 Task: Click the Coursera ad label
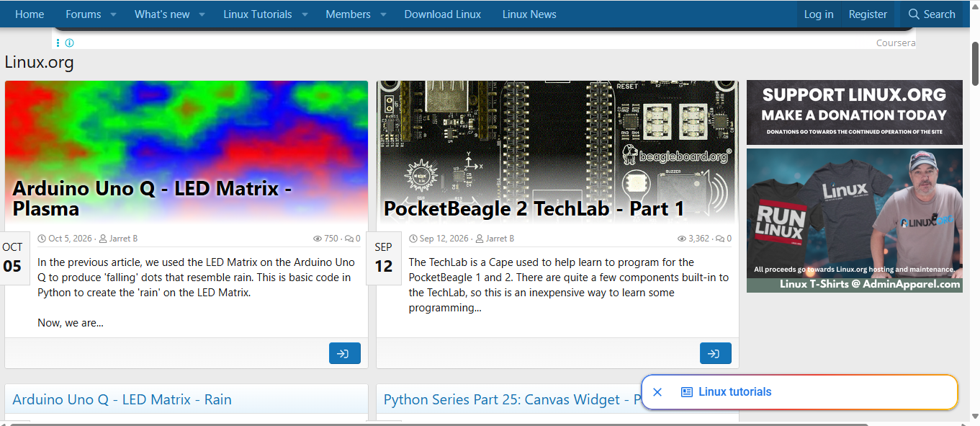click(896, 43)
